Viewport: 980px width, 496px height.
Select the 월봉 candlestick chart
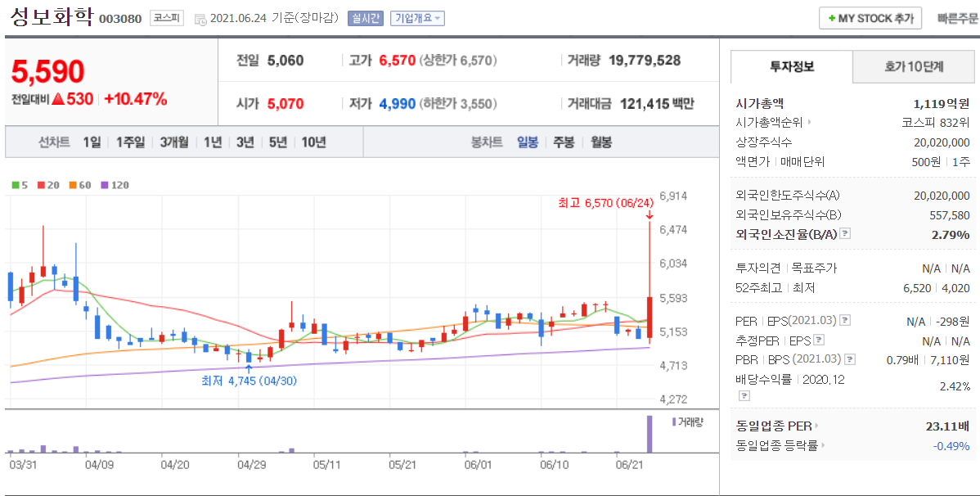[x=601, y=142]
